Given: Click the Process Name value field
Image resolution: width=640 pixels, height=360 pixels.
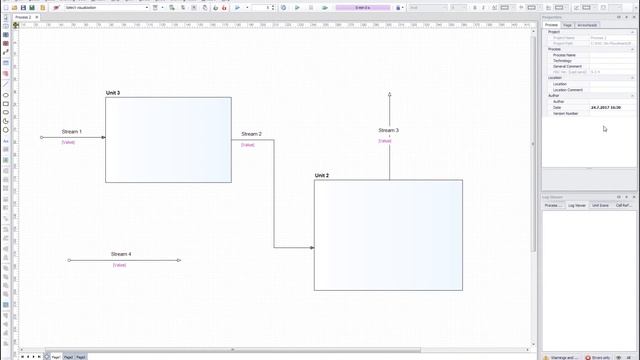Looking at the screenshot, I should pos(612,55).
